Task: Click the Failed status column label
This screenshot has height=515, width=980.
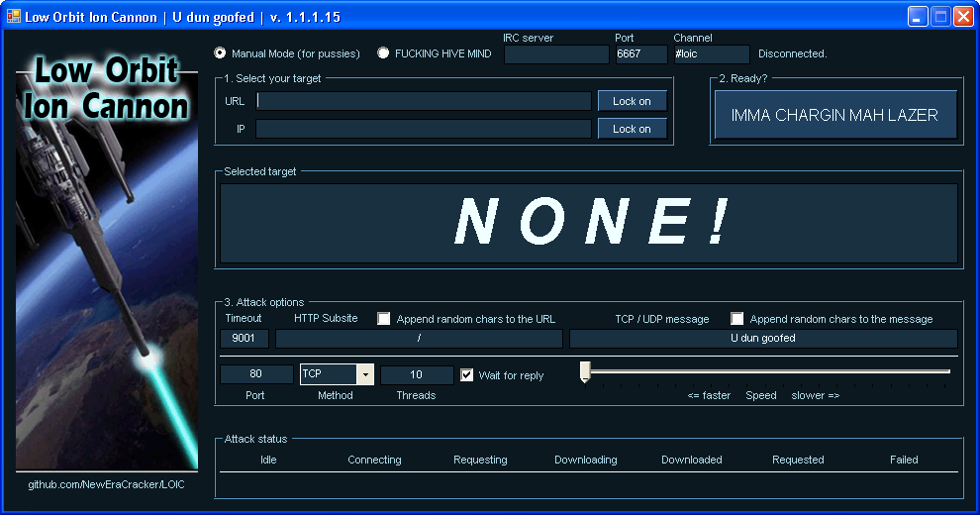Action: pos(904,460)
